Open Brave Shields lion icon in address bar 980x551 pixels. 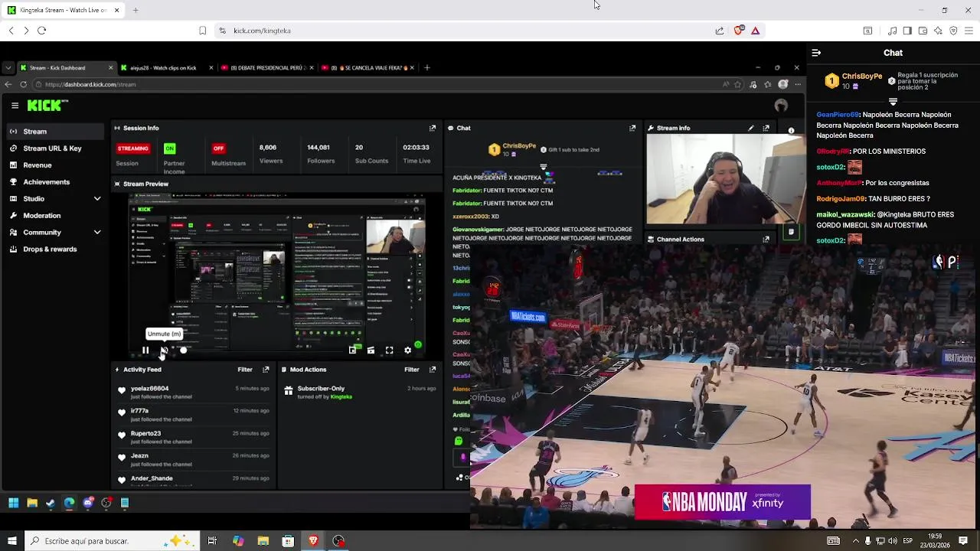coord(738,31)
